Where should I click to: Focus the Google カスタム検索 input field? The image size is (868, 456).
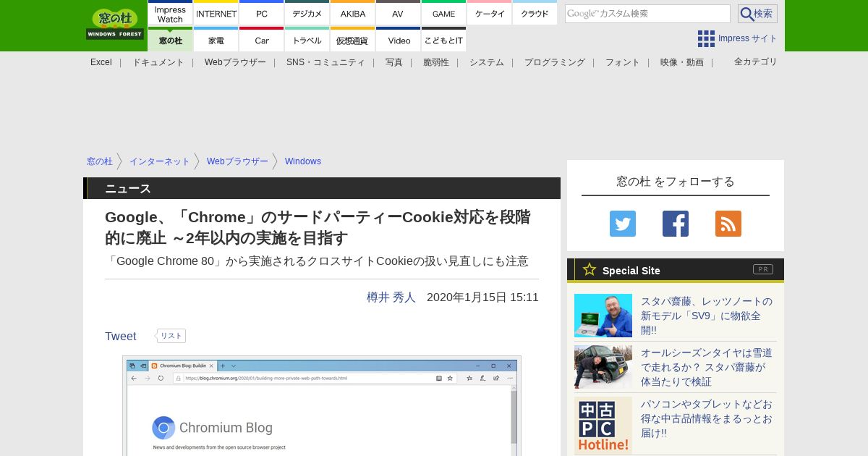click(647, 14)
